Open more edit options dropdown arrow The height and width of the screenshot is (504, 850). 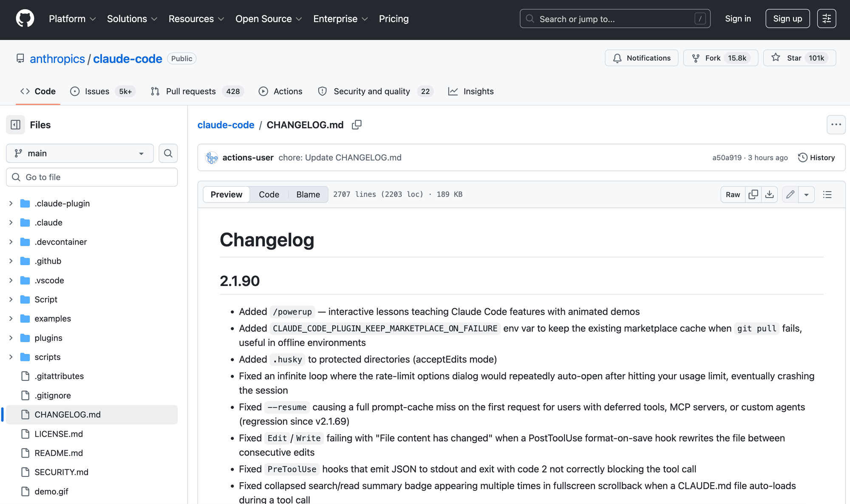coord(806,195)
